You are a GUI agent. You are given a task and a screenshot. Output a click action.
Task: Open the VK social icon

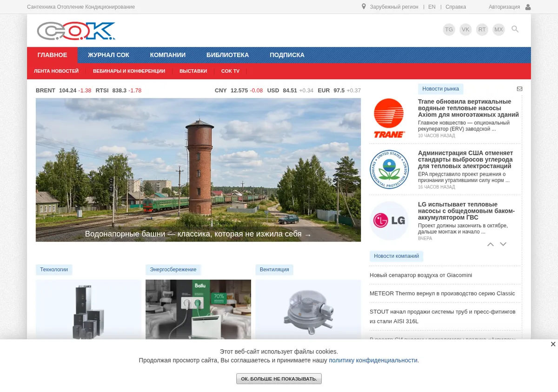465,30
